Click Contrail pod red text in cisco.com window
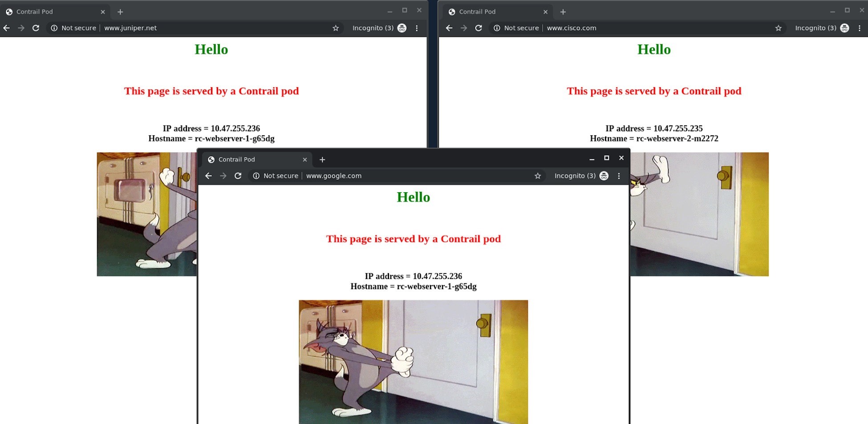The height and width of the screenshot is (424, 868). [x=654, y=91]
